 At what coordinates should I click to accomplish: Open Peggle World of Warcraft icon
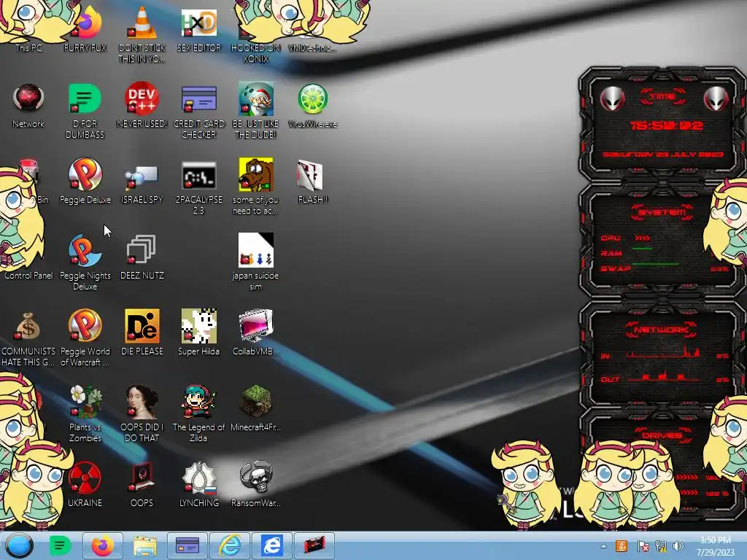(x=85, y=326)
